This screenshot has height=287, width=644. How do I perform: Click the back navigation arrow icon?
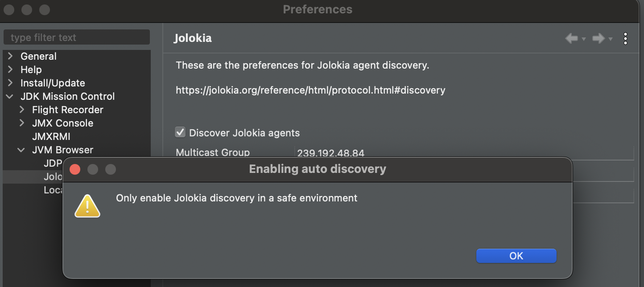point(571,39)
